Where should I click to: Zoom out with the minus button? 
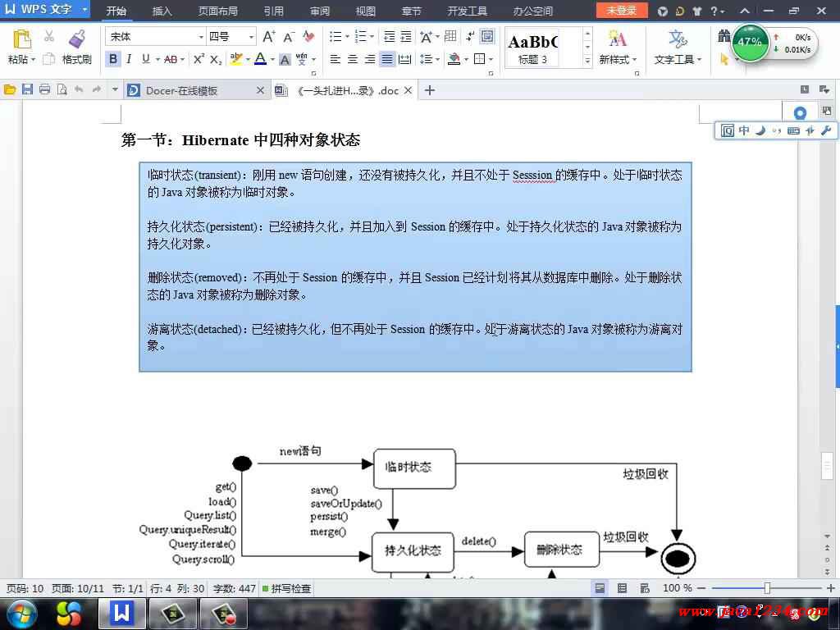coord(701,588)
